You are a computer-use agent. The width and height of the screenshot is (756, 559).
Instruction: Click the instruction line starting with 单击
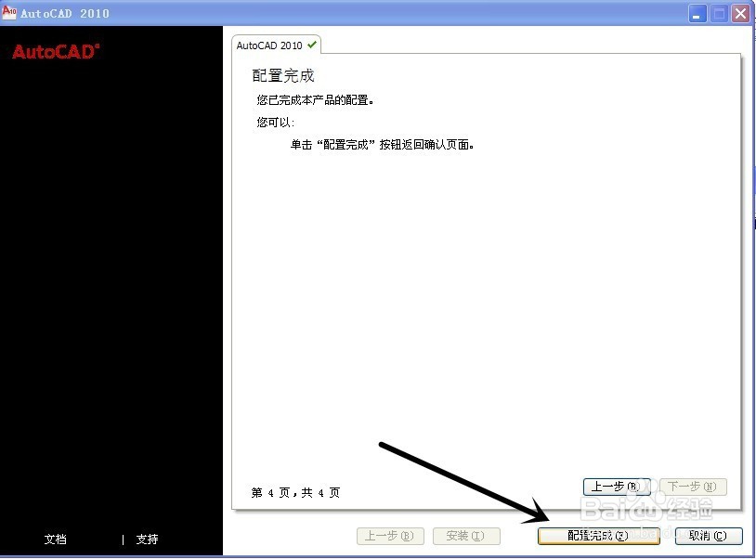tap(383, 145)
